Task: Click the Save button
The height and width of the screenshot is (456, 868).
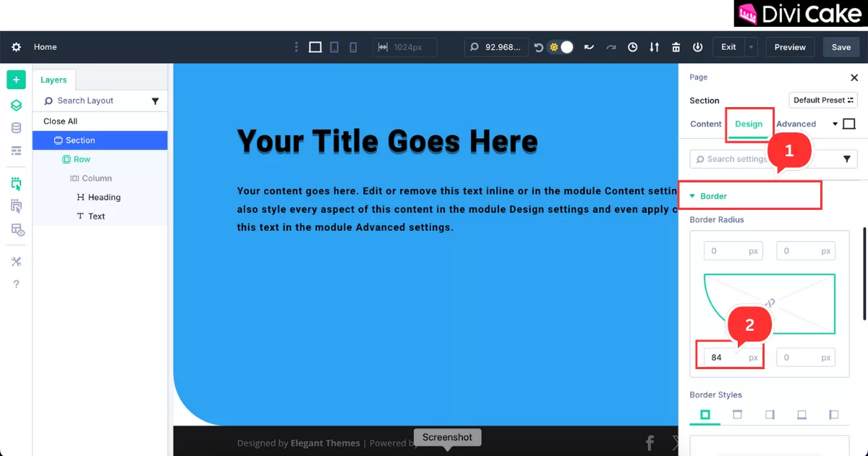Action: 841,47
